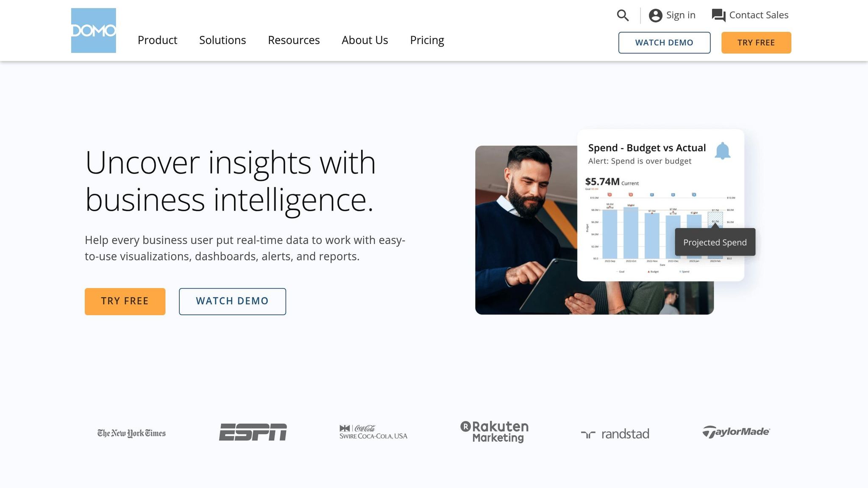Click the header WATCH DEMO button
Viewport: 868px width, 488px height.
(x=664, y=43)
